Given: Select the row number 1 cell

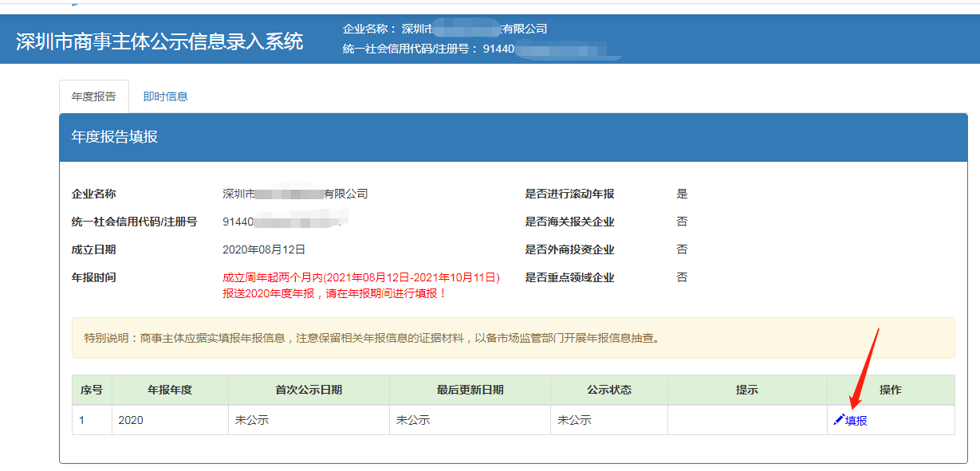Looking at the screenshot, I should 92,420.
